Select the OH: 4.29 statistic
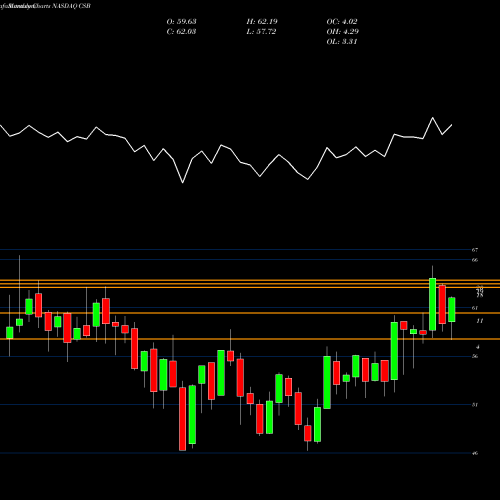This screenshot has width=500, height=500. click(x=342, y=32)
